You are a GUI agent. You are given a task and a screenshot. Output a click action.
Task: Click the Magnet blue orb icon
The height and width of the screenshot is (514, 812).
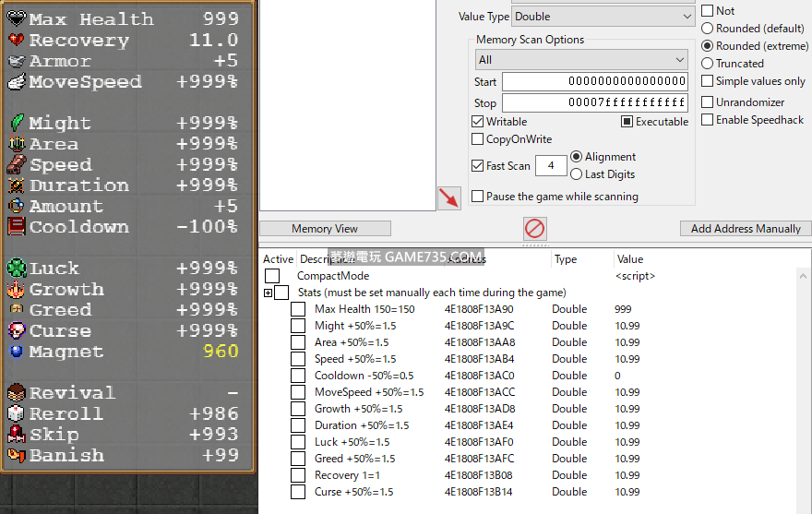coord(17,352)
